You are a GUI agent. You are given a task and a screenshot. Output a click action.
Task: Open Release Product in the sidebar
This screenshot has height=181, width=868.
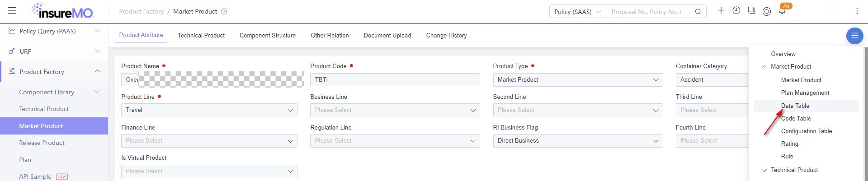tap(42, 143)
